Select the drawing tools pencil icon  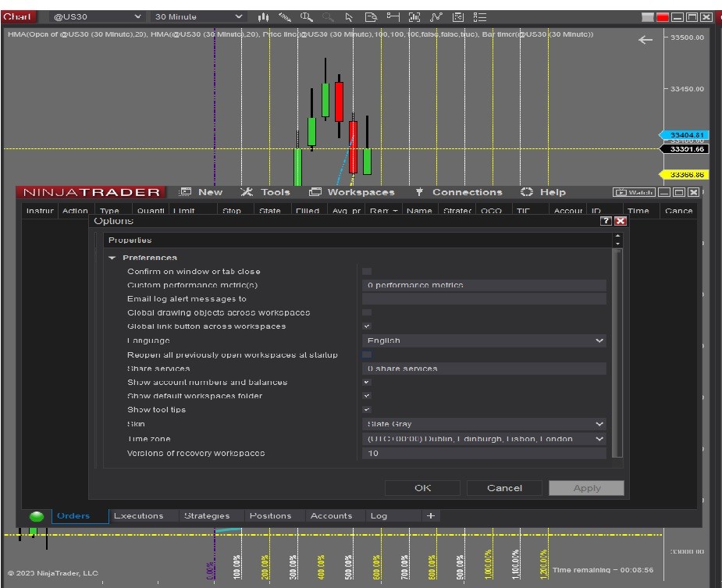point(285,16)
